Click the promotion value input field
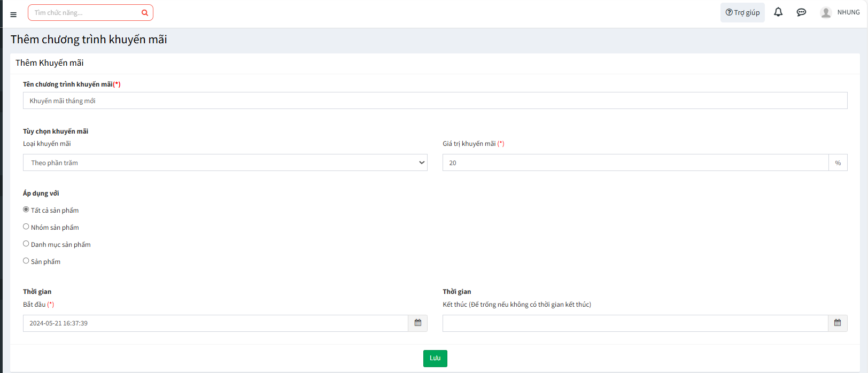Screen dimensions: 868x373 click(635, 163)
